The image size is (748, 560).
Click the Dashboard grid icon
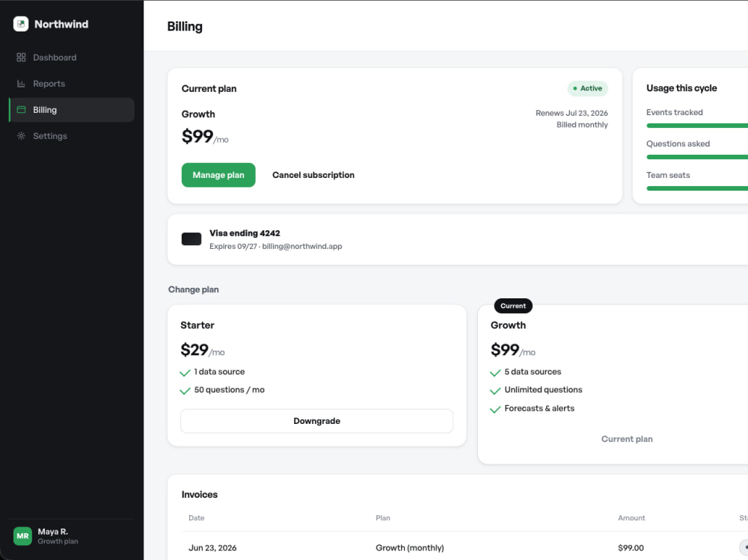click(21, 58)
